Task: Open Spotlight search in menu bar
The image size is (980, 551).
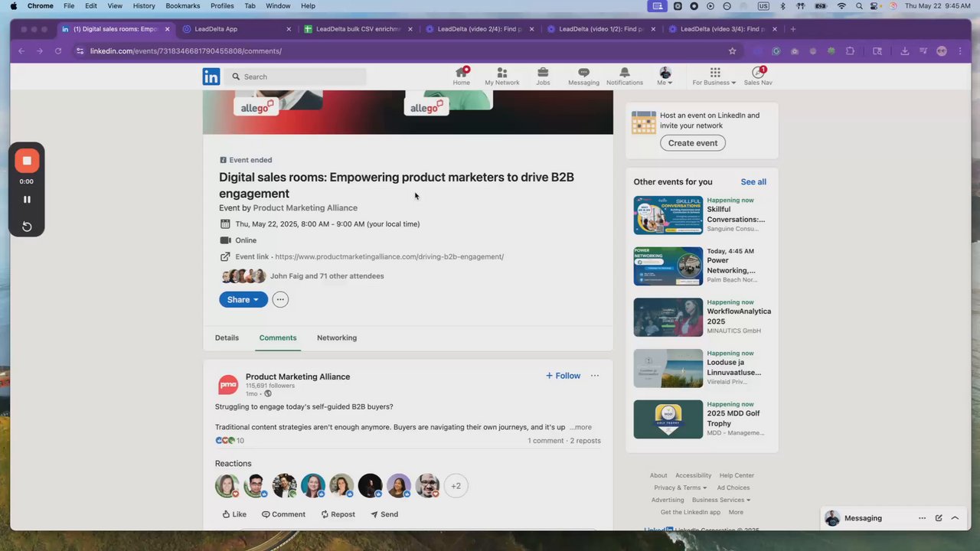Action: [858, 5]
